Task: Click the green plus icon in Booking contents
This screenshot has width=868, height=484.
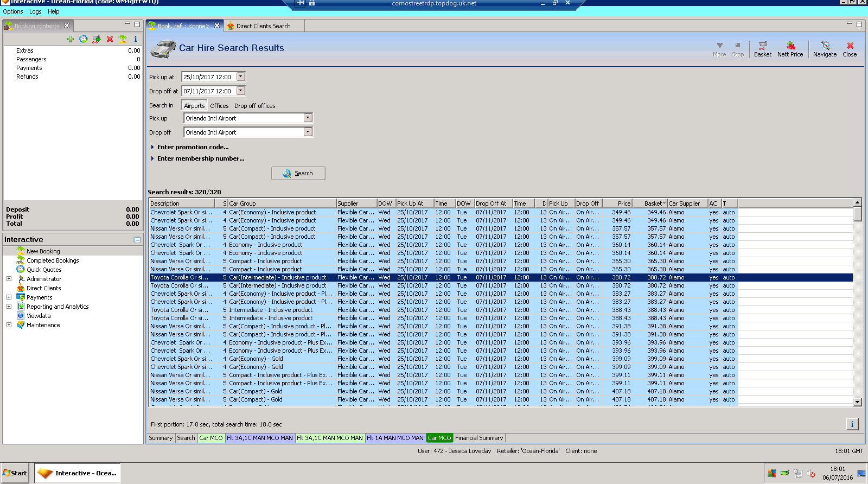Action: [x=71, y=39]
